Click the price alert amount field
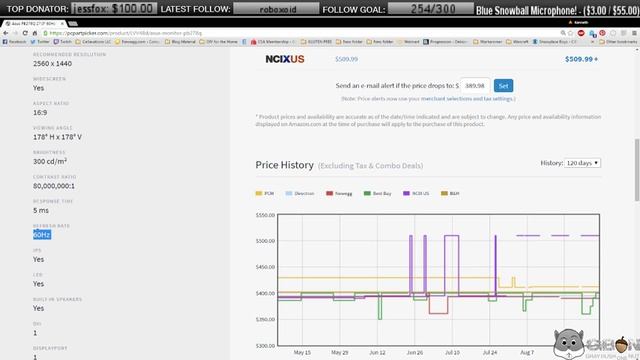640x360 pixels. pyautogui.click(x=475, y=86)
